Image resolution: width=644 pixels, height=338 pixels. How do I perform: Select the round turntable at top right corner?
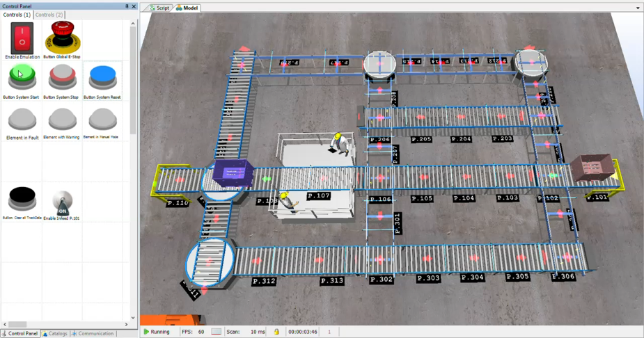531,63
